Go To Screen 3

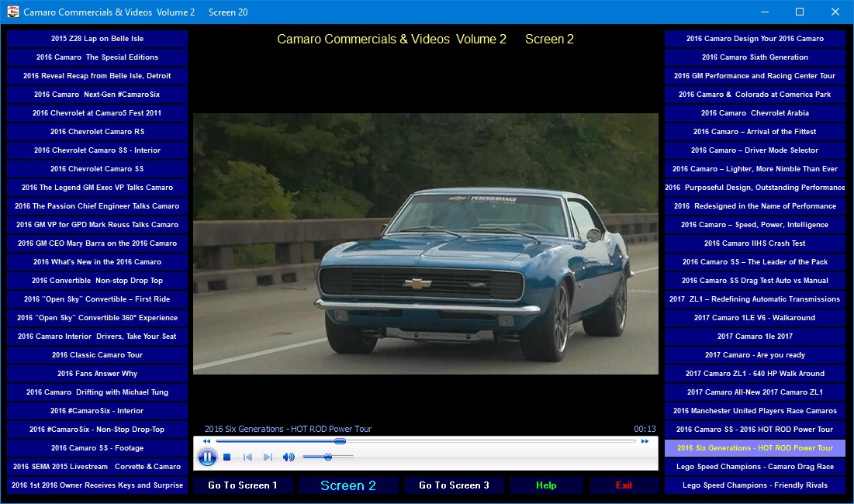tap(455, 485)
